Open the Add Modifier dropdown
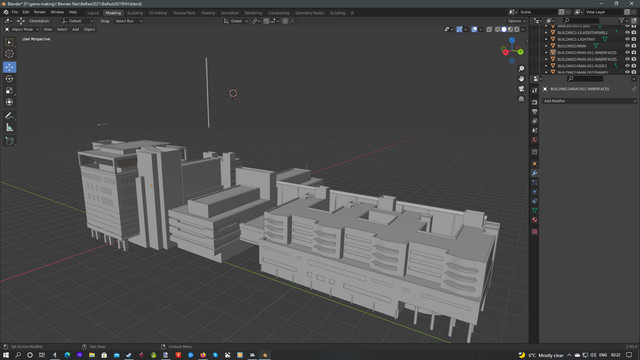The image size is (640, 360). pos(589,101)
